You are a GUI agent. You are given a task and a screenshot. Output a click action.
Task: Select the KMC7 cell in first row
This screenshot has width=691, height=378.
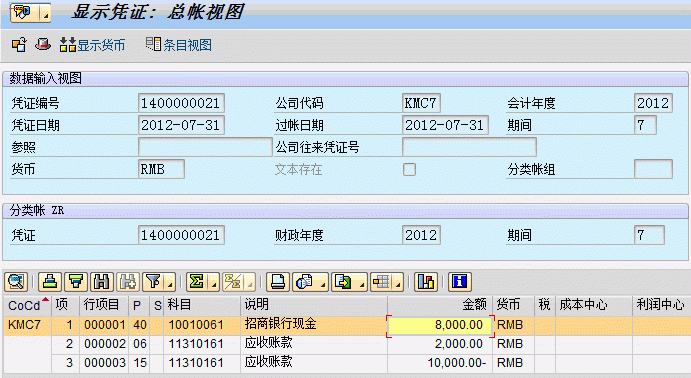tap(28, 325)
